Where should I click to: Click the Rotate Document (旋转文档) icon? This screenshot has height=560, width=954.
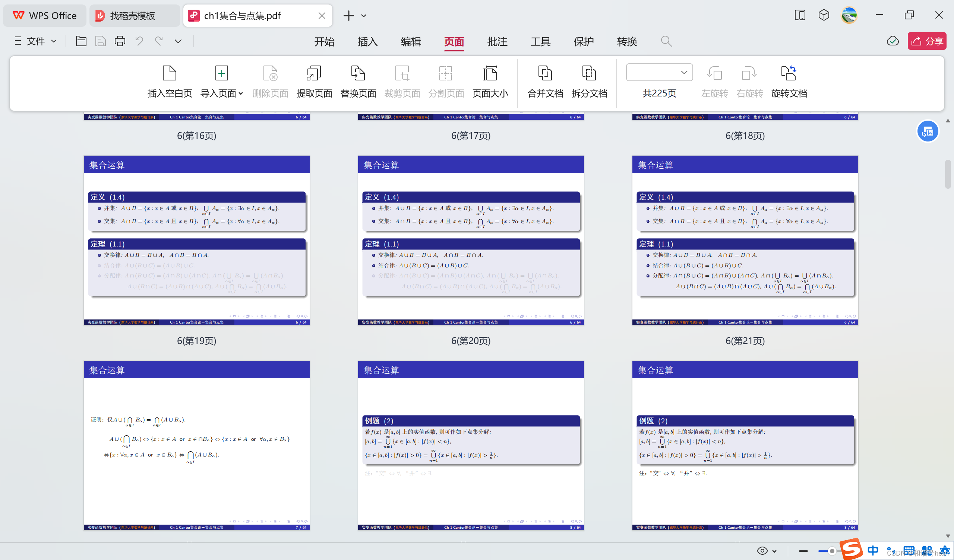coord(789,73)
